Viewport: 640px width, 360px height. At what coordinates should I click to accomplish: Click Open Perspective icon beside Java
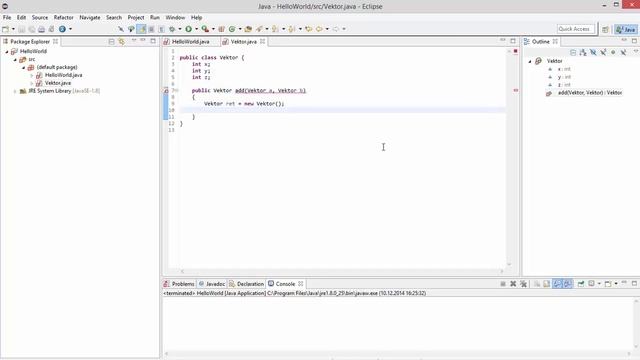point(605,29)
